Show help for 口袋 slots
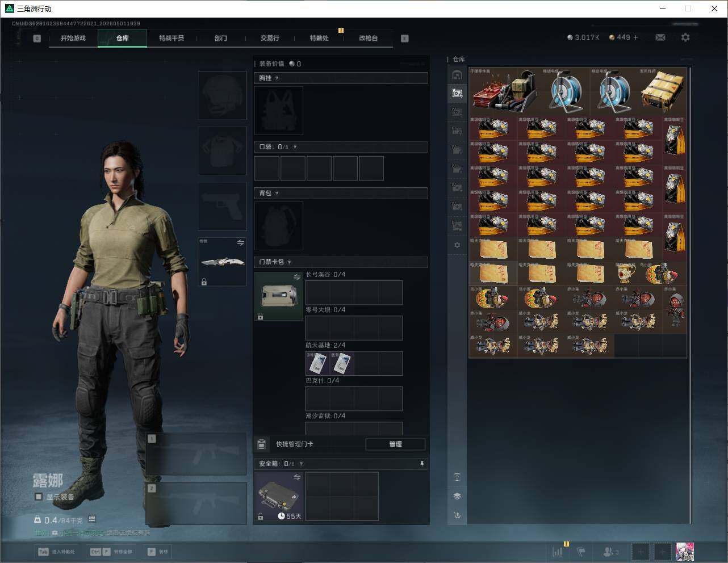The height and width of the screenshot is (563, 728). (295, 147)
